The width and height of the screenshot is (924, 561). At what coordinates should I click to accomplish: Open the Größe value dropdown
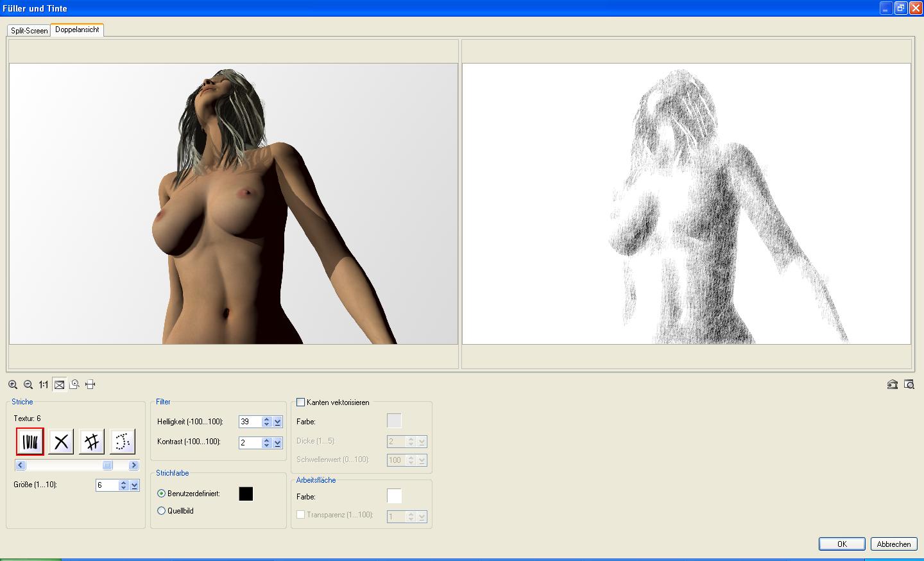coord(134,485)
